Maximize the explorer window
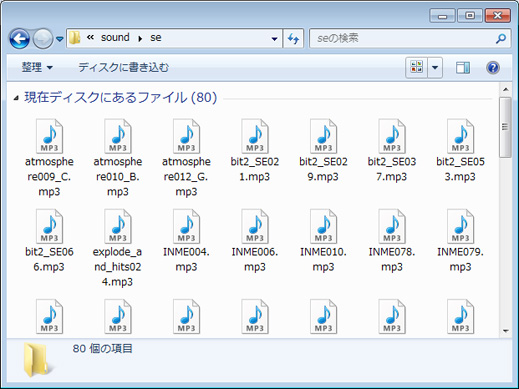This screenshot has height=389, width=519. point(470,16)
